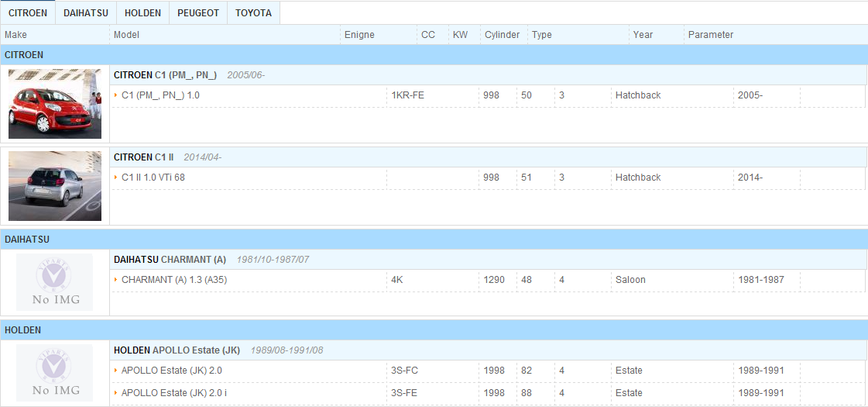868x407 pixels.
Task: Click year range 1981-1987
Action: tap(761, 279)
